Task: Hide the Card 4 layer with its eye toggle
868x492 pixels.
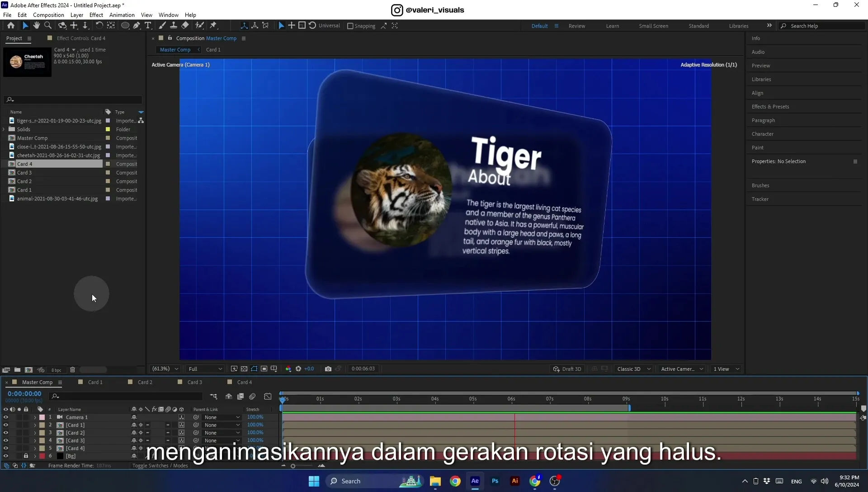Action: [x=6, y=448]
